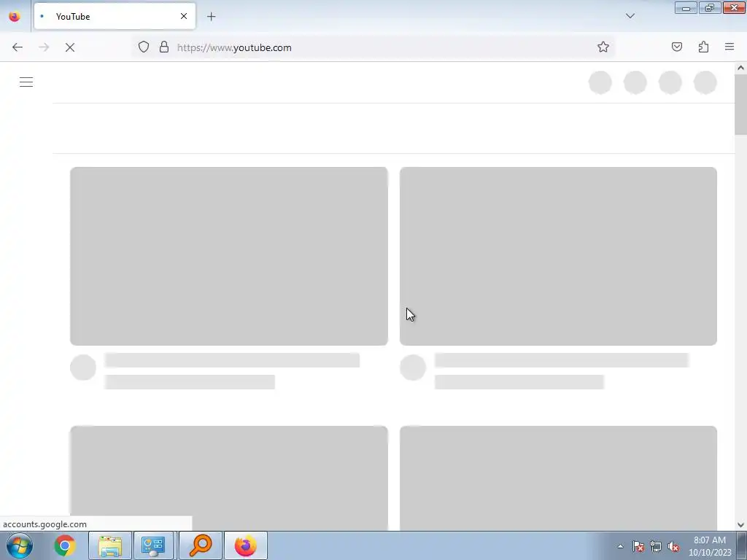This screenshot has height=560, width=747.
Task: Click the scrollbar down arrow
Action: pyautogui.click(x=740, y=525)
